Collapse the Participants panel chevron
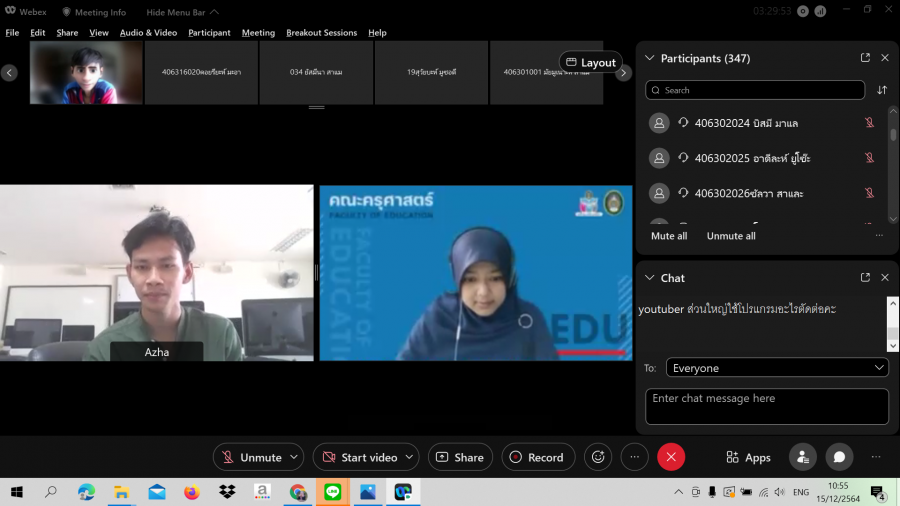 point(650,58)
